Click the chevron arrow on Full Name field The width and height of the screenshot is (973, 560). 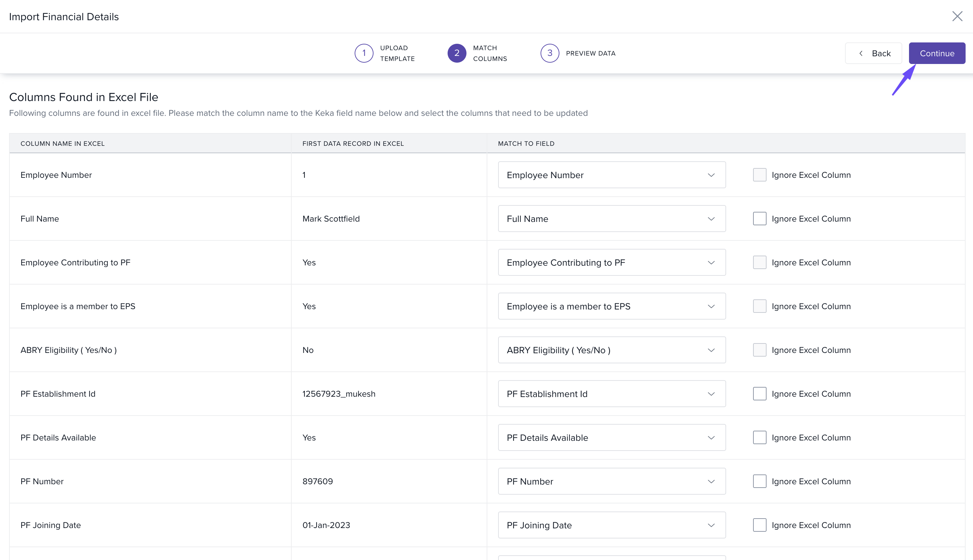(x=711, y=219)
